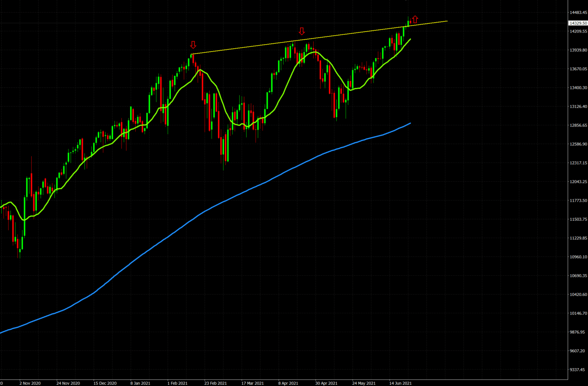
Task: Click the 14 Jun 2021 date label
Action: pos(400,383)
